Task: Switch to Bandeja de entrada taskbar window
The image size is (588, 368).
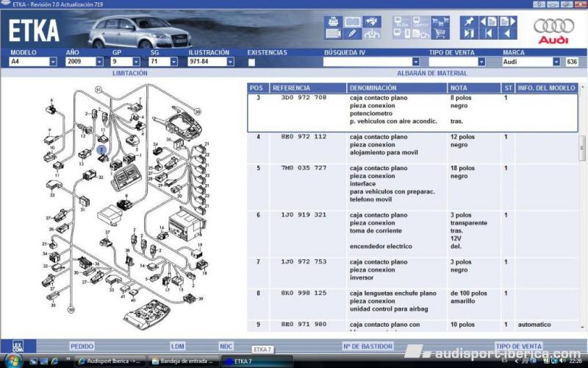Action: click(183, 361)
